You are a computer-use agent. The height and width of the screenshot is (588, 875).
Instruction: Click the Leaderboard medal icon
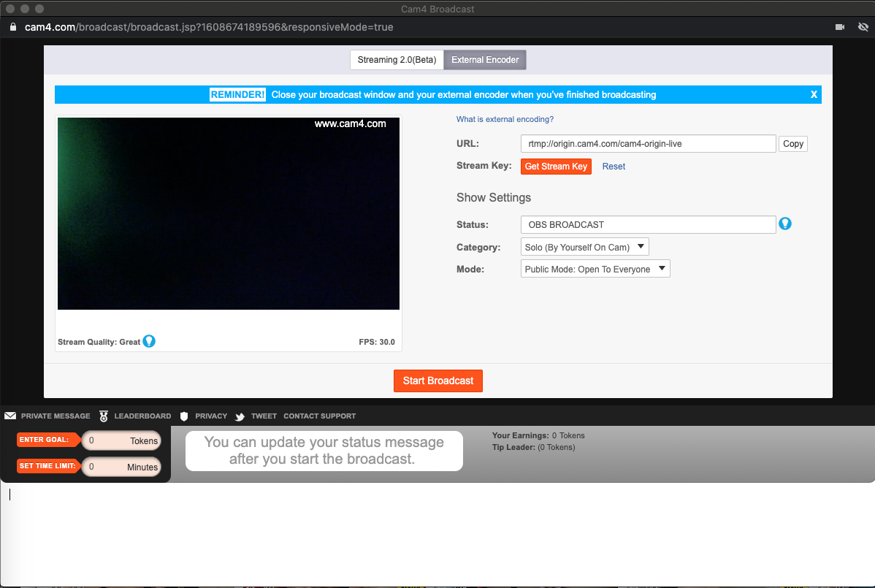[x=104, y=416]
